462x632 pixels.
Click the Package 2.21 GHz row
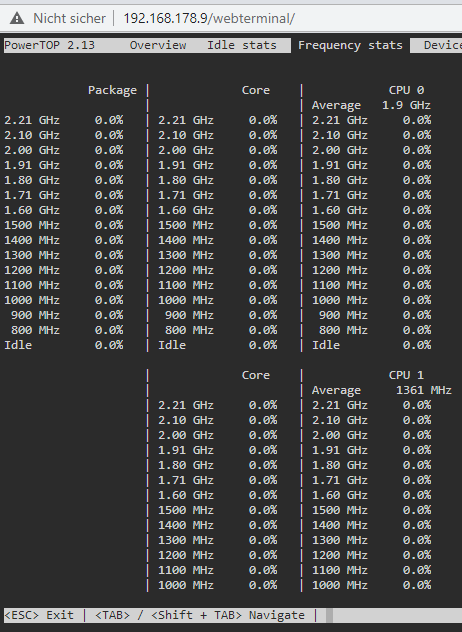click(64, 120)
